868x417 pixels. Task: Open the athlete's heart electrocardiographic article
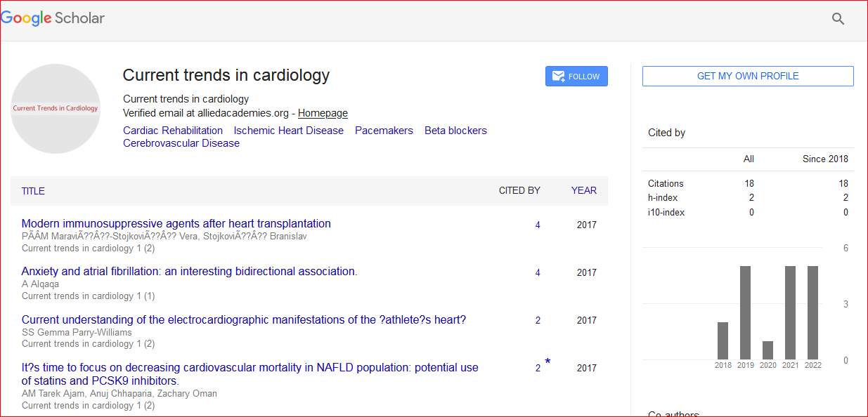[x=244, y=320]
